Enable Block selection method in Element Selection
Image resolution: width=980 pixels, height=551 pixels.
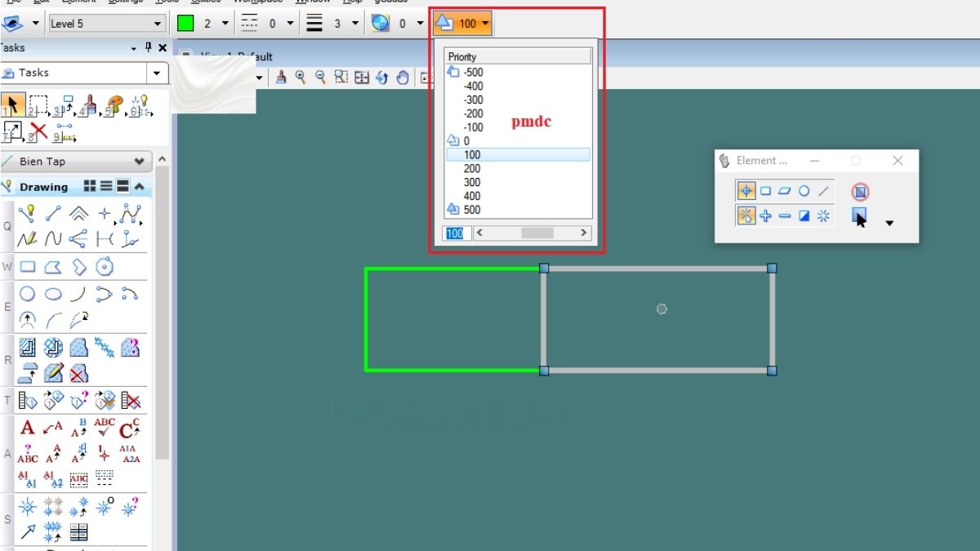tap(765, 191)
